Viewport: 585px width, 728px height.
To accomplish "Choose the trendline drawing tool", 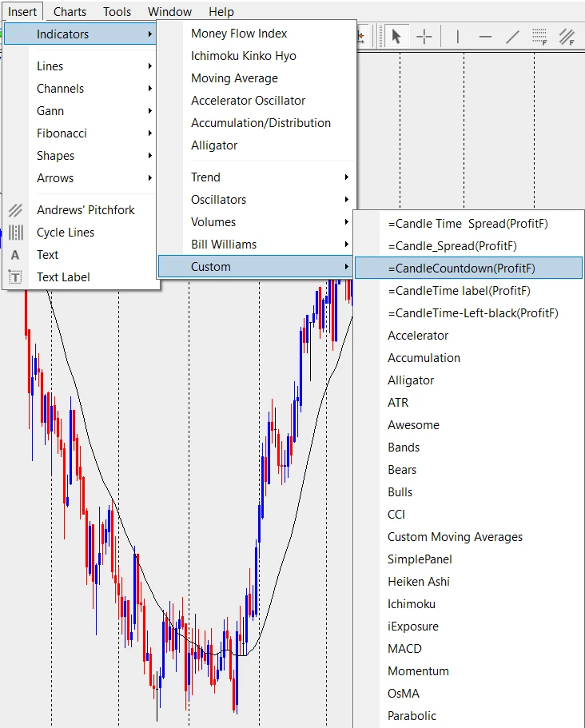I will 512,37.
